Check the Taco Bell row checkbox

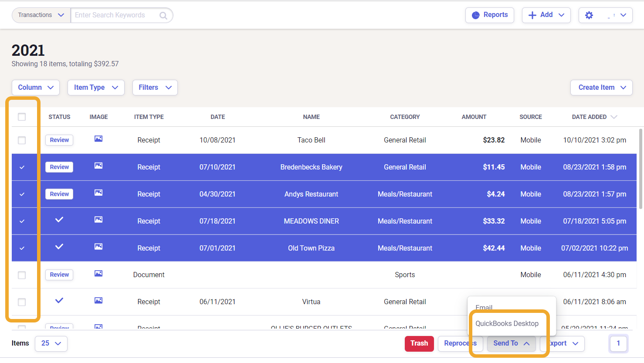[x=22, y=140]
